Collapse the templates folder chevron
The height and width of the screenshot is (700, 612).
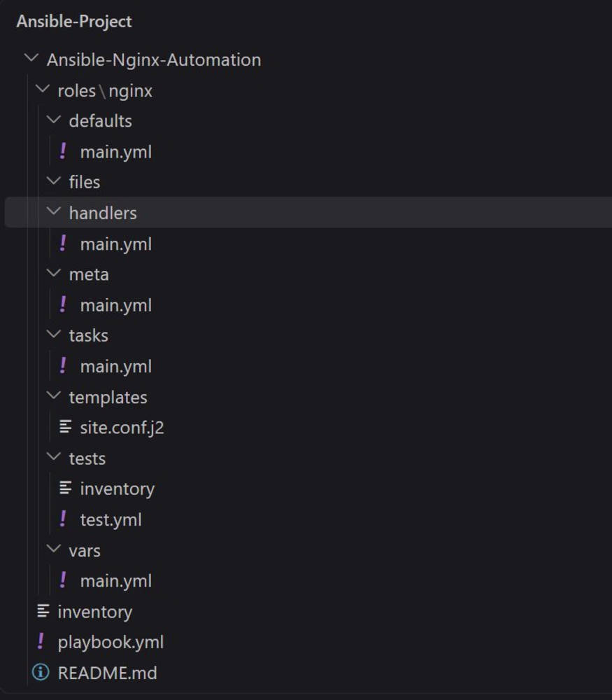point(54,395)
